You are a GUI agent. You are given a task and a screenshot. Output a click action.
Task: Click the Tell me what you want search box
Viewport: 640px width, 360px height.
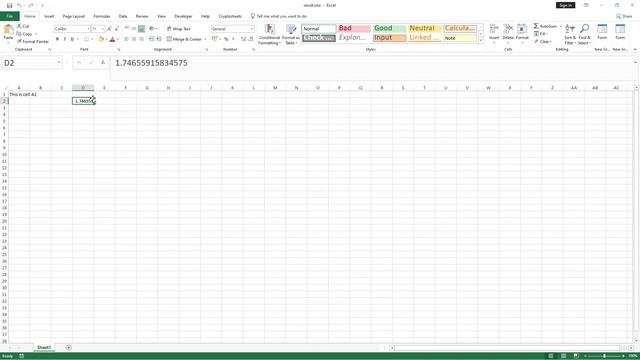(x=279, y=16)
